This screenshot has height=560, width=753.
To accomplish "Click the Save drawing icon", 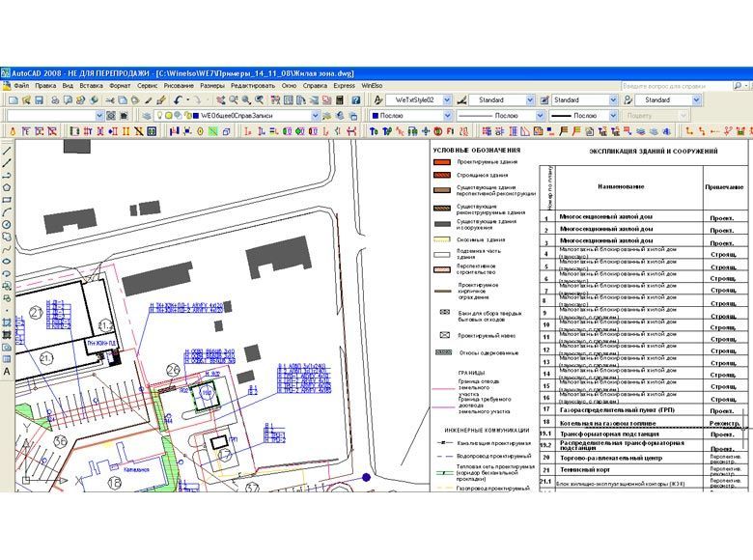I will click(41, 99).
